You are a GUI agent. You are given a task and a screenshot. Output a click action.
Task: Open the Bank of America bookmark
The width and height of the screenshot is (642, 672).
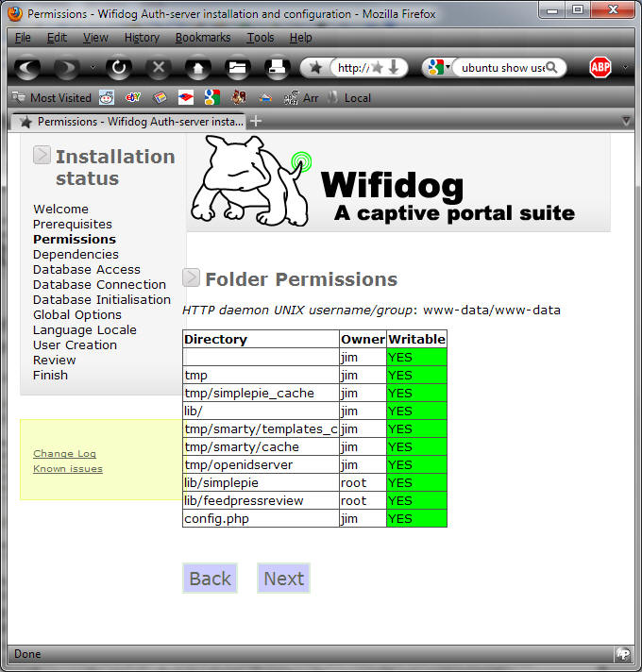(186, 98)
